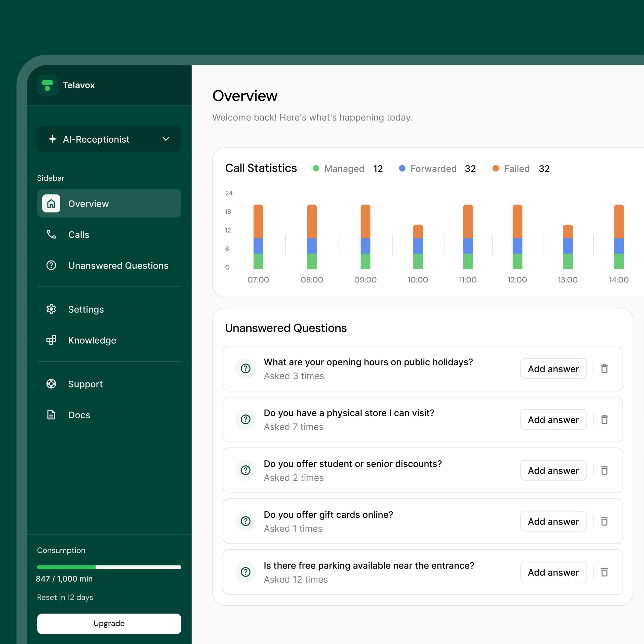Click the Docs file icon
This screenshot has height=644, width=644.
pos(51,415)
